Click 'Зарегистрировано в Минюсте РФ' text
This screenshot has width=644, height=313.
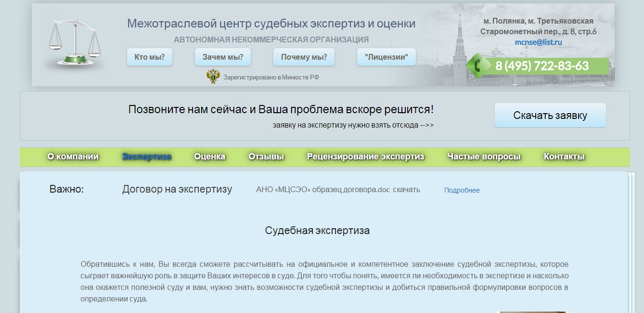[x=271, y=77]
